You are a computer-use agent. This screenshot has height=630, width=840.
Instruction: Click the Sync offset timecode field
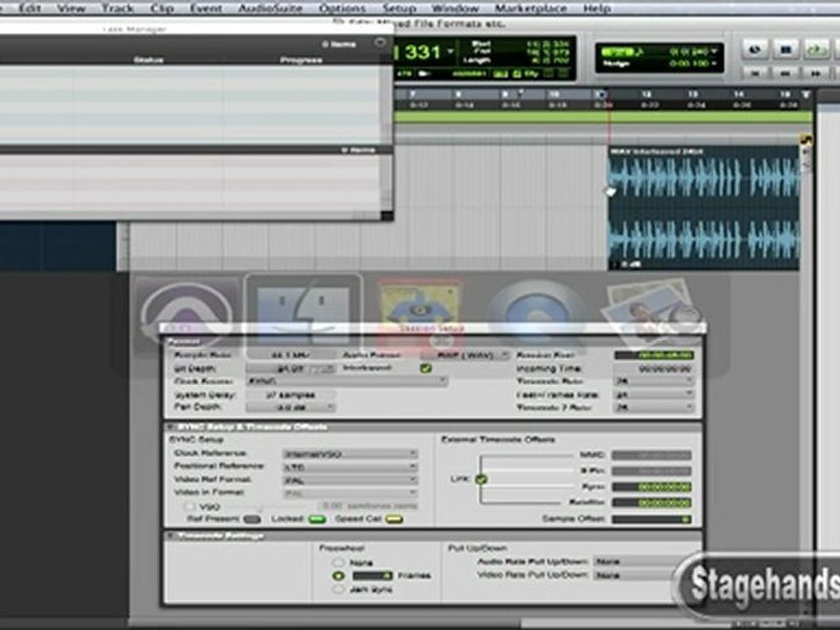(651, 487)
